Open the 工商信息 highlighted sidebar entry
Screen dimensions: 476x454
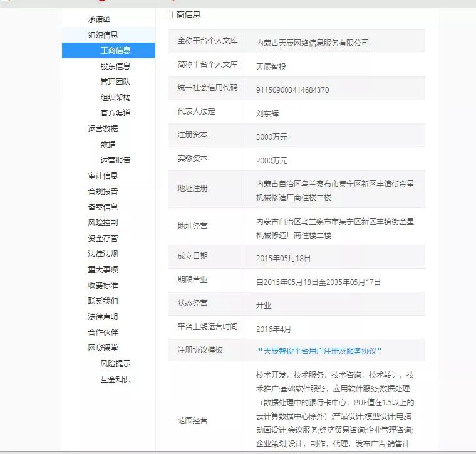[109, 50]
